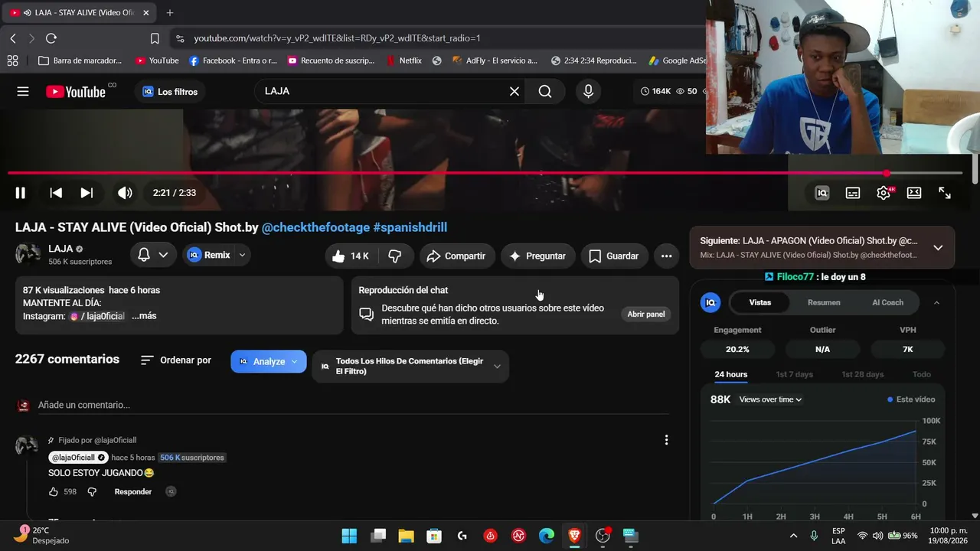Open the #spanishdrill hashtag link
The width and height of the screenshot is (980, 551).
[x=410, y=227]
